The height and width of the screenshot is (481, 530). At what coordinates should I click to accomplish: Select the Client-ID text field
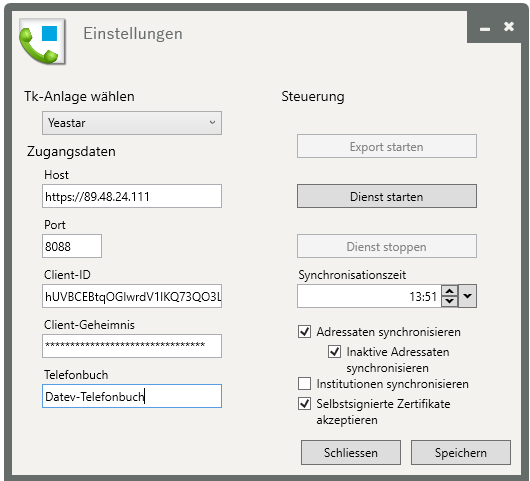click(132, 296)
